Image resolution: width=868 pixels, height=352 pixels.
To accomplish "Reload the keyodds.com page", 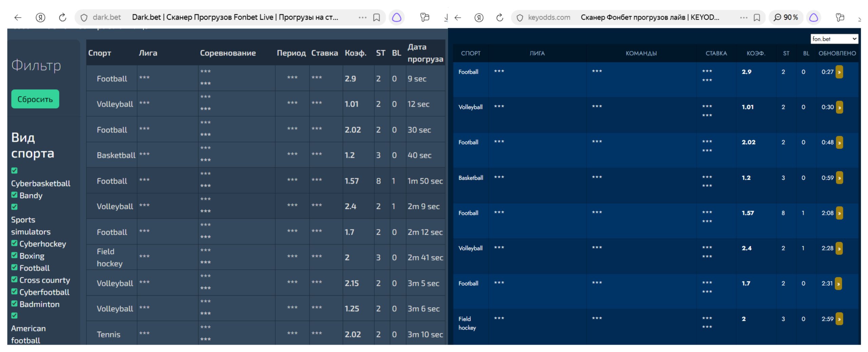I will (499, 17).
